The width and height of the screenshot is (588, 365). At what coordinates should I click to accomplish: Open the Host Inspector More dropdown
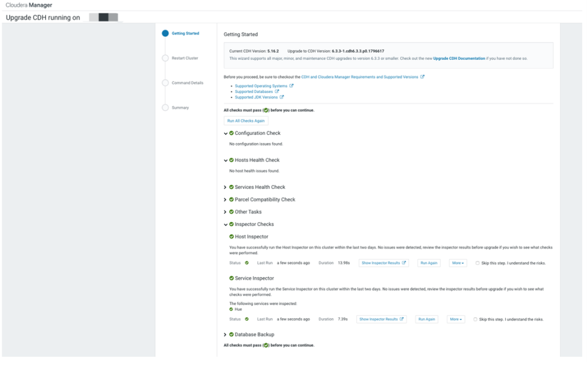tap(458, 263)
